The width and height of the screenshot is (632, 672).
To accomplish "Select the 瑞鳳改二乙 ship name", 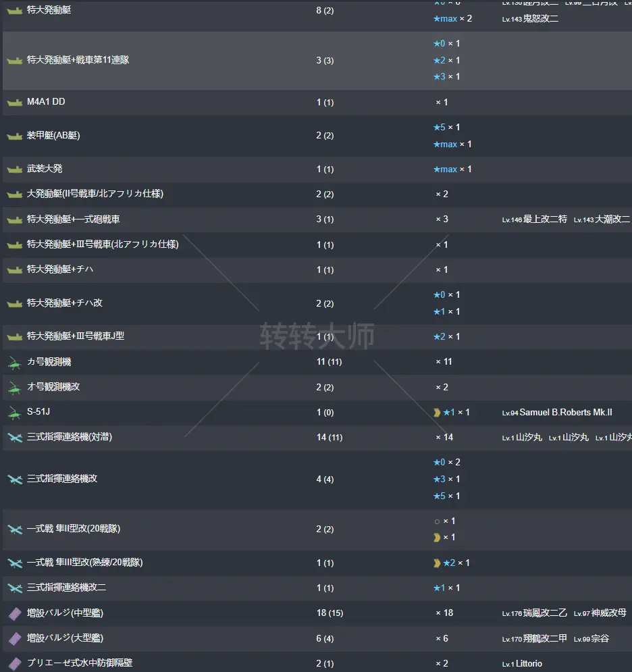I will click(545, 613).
